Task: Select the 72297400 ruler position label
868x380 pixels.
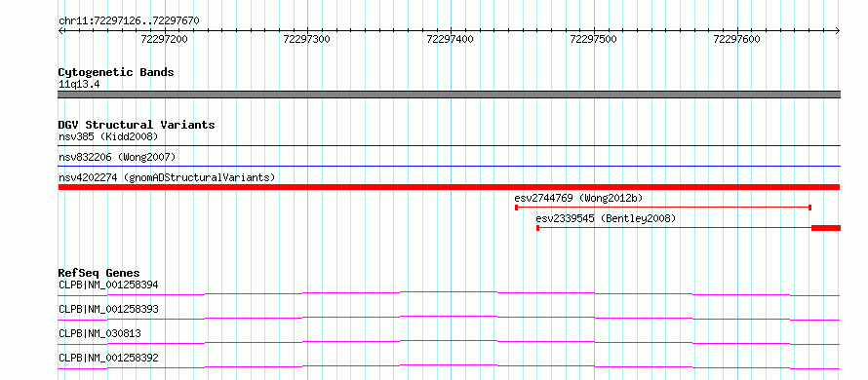Action: tap(450, 39)
